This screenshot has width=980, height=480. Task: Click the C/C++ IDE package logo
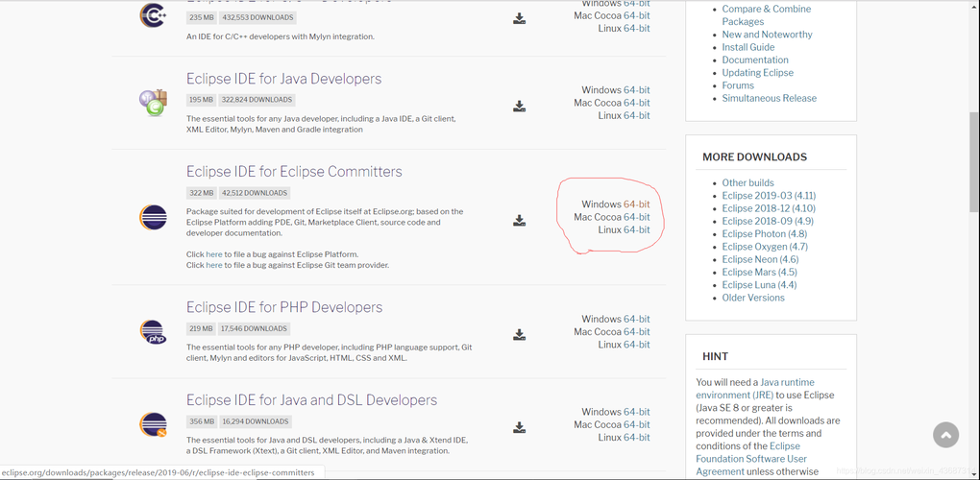153,15
